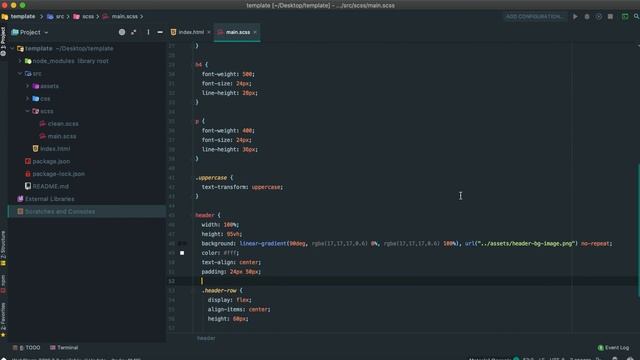Screen dimensions: 640x360
Task: Click main.scss in breadcrumb navigation bar
Action: 120,17
